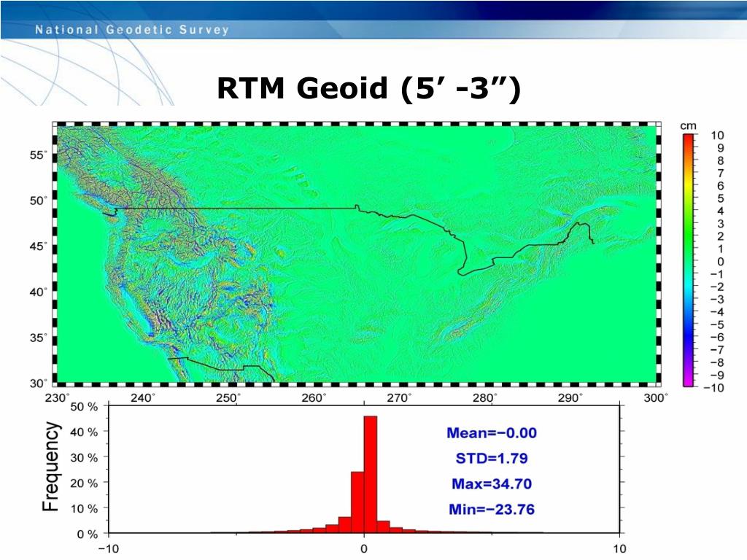Click the 30° latitude label
The width and height of the screenshot is (747, 560).
[39, 383]
